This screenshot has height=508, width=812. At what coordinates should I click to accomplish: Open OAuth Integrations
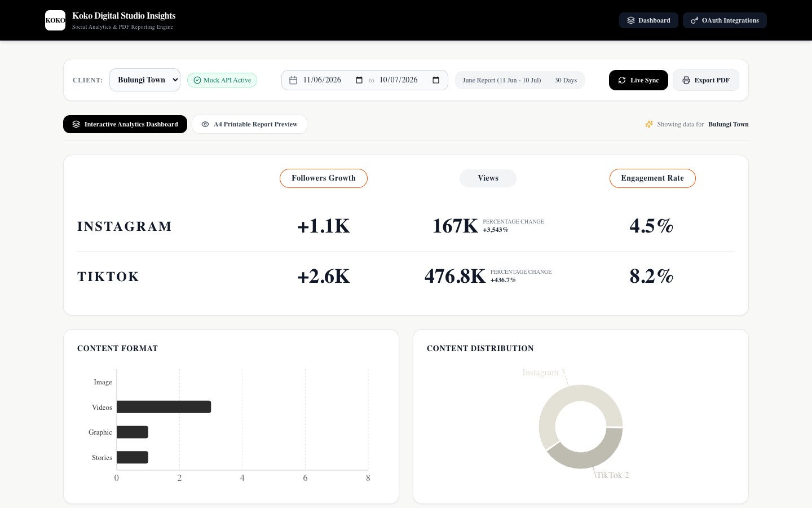(725, 20)
